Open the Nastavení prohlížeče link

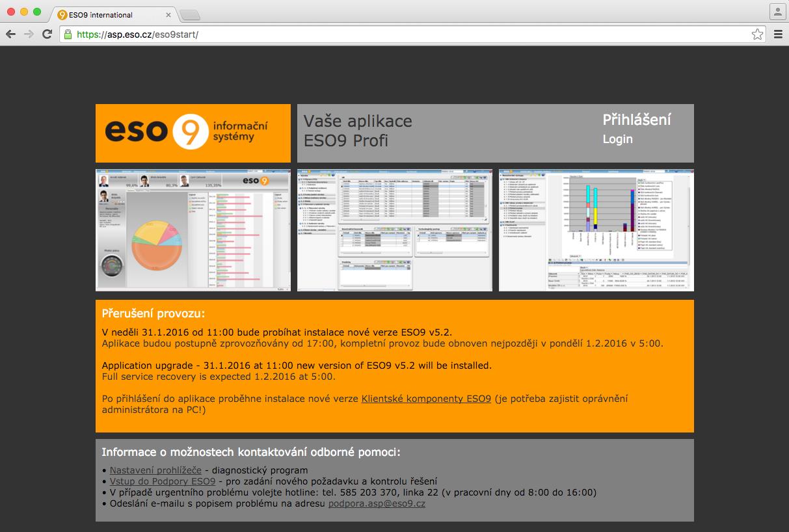click(x=155, y=470)
